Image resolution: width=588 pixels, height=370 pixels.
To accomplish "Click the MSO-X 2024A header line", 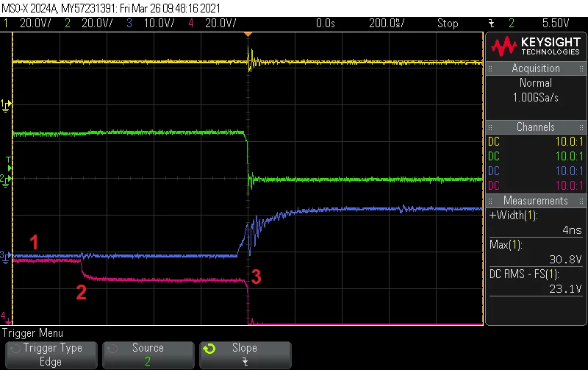I will pyautogui.click(x=111, y=8).
